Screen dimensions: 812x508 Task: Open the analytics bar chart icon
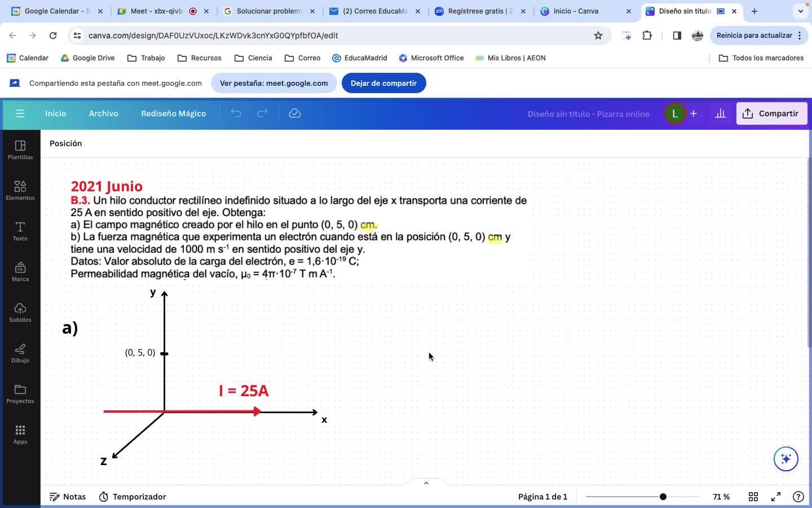coord(721,113)
